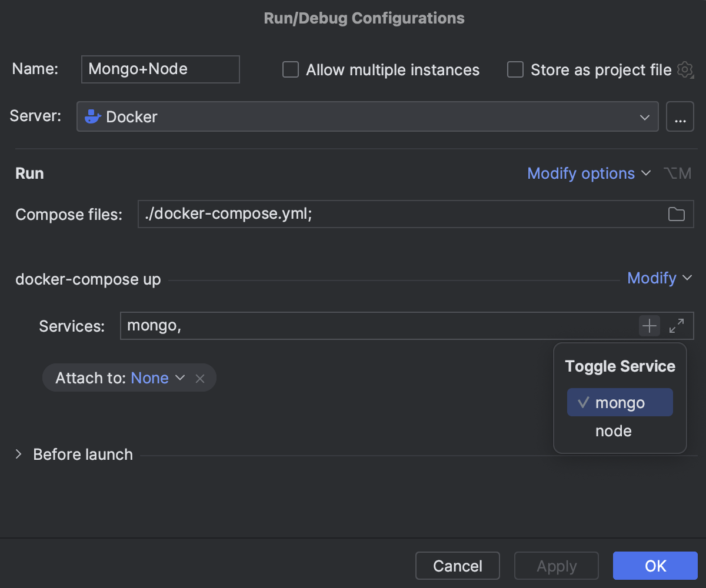Expand the Before launch section
Viewport: 706px width, 588px height.
pyautogui.click(x=18, y=455)
